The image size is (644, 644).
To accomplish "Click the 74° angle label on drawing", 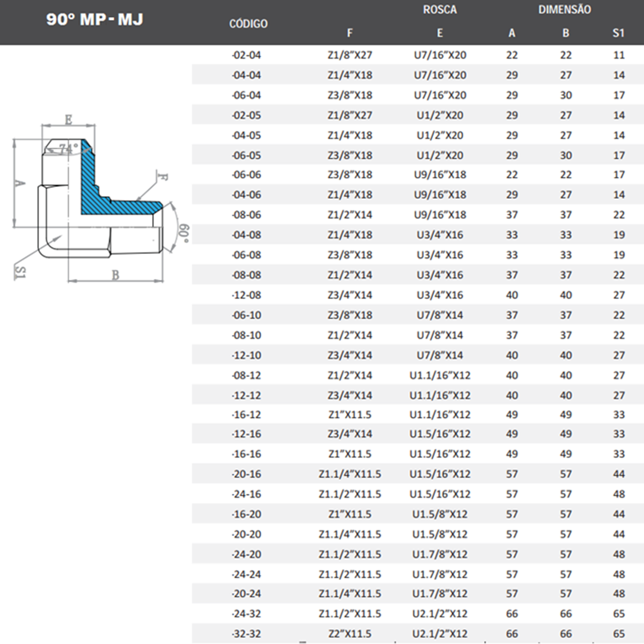I will pyautogui.click(x=68, y=149).
